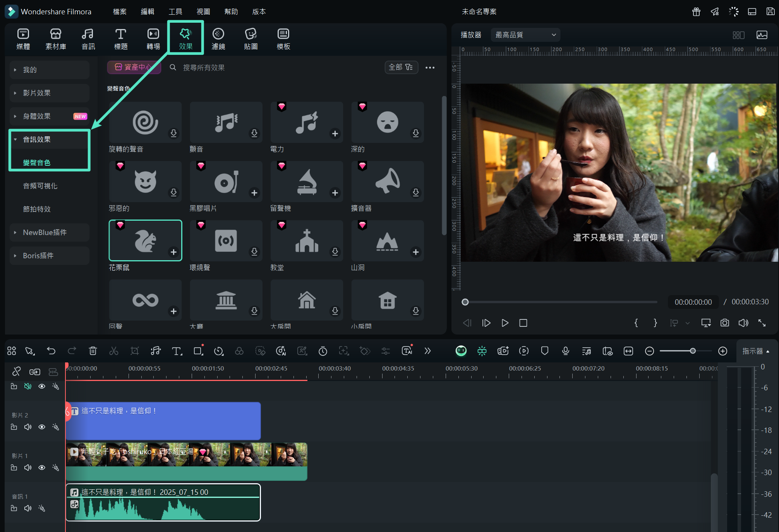Open the 模板 templates tab

pos(283,39)
